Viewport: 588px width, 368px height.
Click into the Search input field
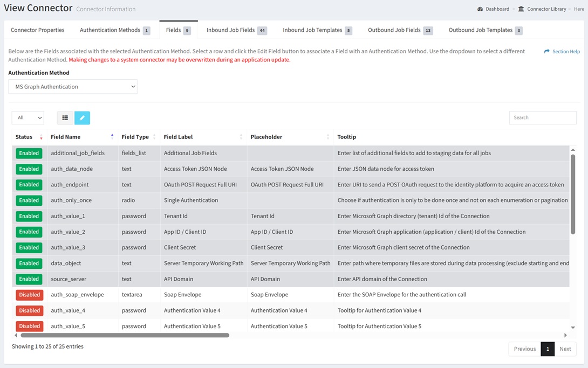542,117
